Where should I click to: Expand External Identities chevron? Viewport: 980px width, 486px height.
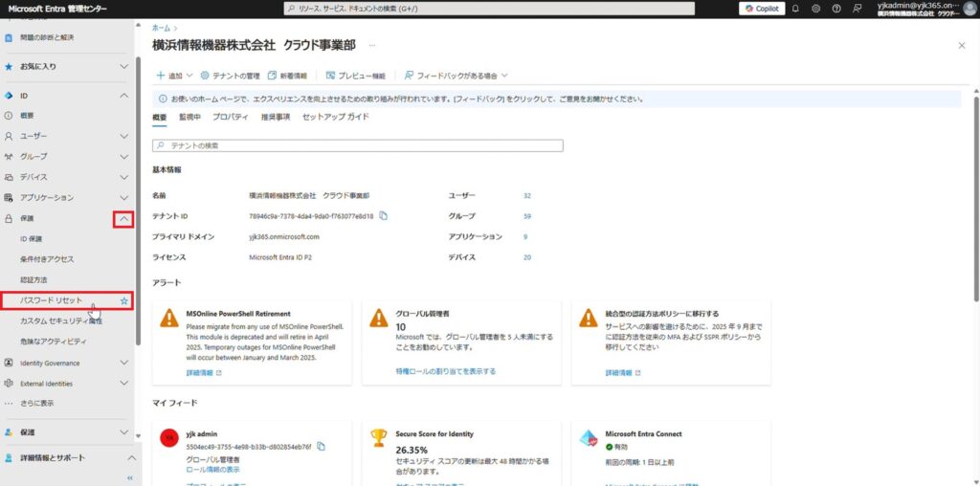coord(123,384)
